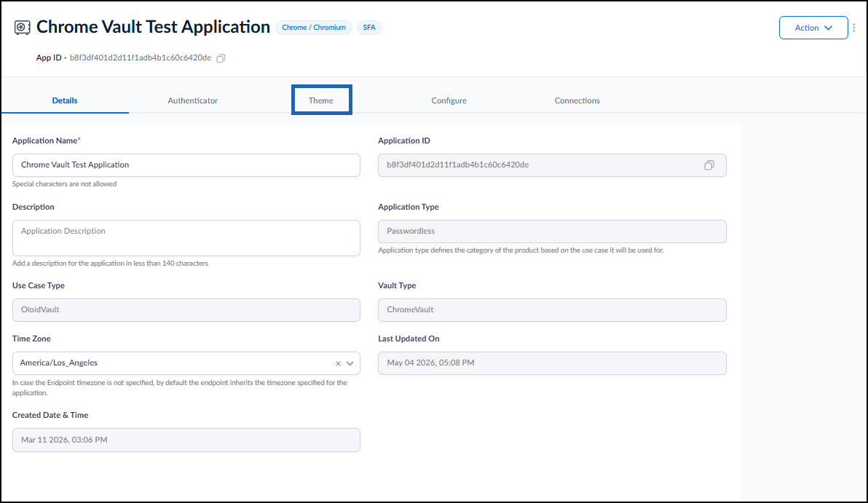Click the Vault Type label
The image size is (868, 503).
pos(397,285)
